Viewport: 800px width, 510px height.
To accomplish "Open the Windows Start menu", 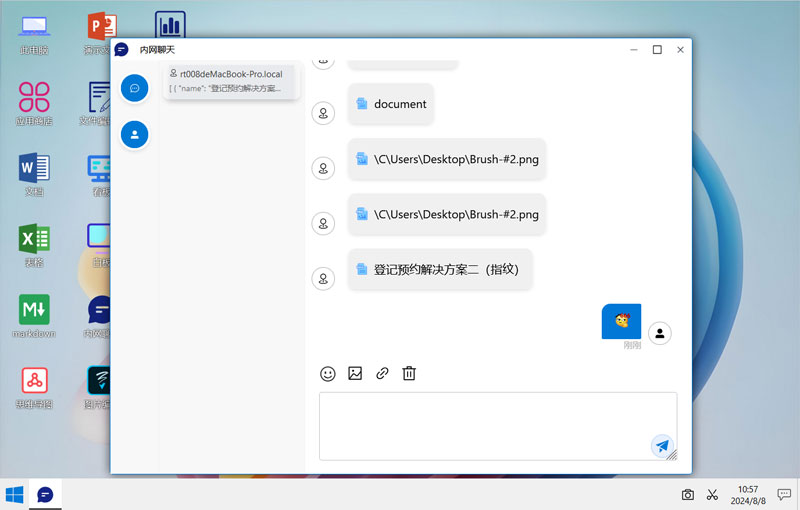I will 14,494.
